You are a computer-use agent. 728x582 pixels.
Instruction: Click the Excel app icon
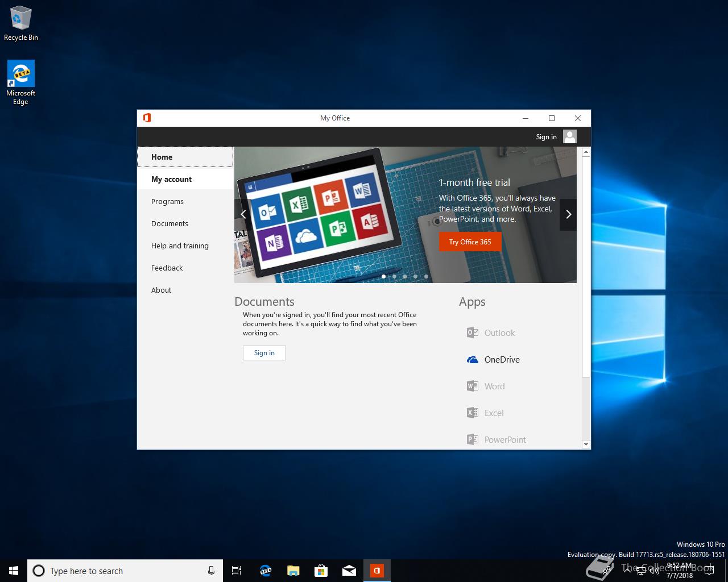point(472,413)
